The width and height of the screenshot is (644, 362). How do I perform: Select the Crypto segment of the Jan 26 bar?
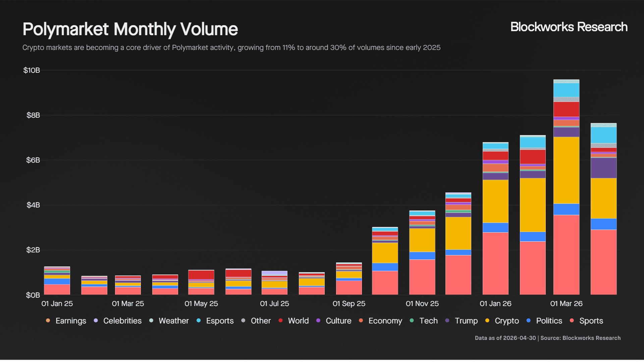click(x=495, y=201)
